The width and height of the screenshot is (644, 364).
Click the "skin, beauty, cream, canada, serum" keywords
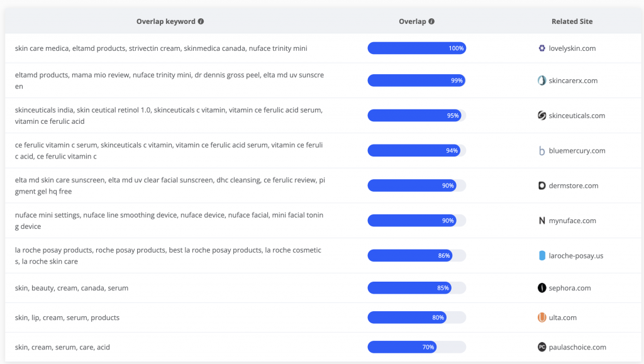(72, 288)
